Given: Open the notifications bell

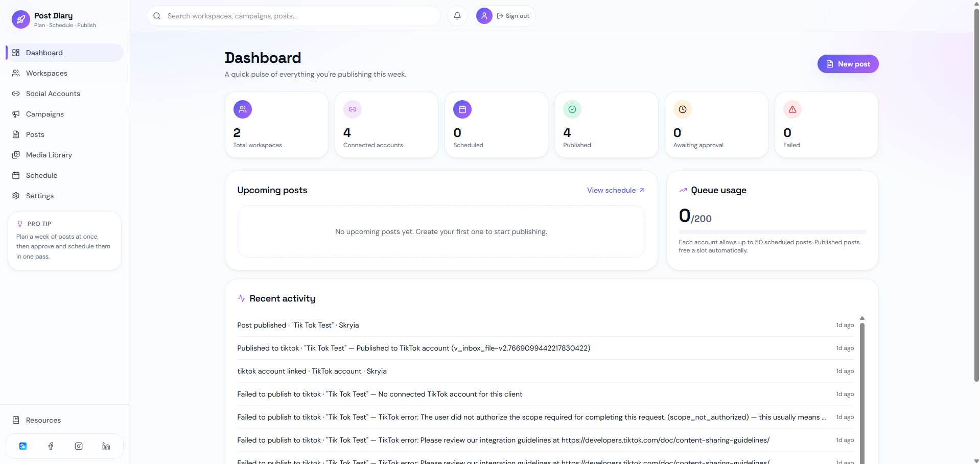Looking at the screenshot, I should (x=457, y=16).
